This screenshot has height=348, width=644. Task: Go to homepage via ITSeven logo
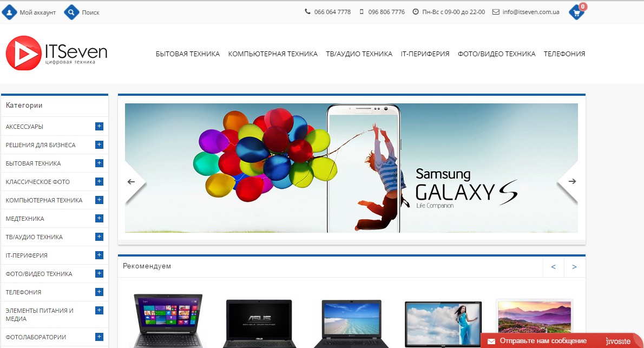pyautogui.click(x=57, y=53)
